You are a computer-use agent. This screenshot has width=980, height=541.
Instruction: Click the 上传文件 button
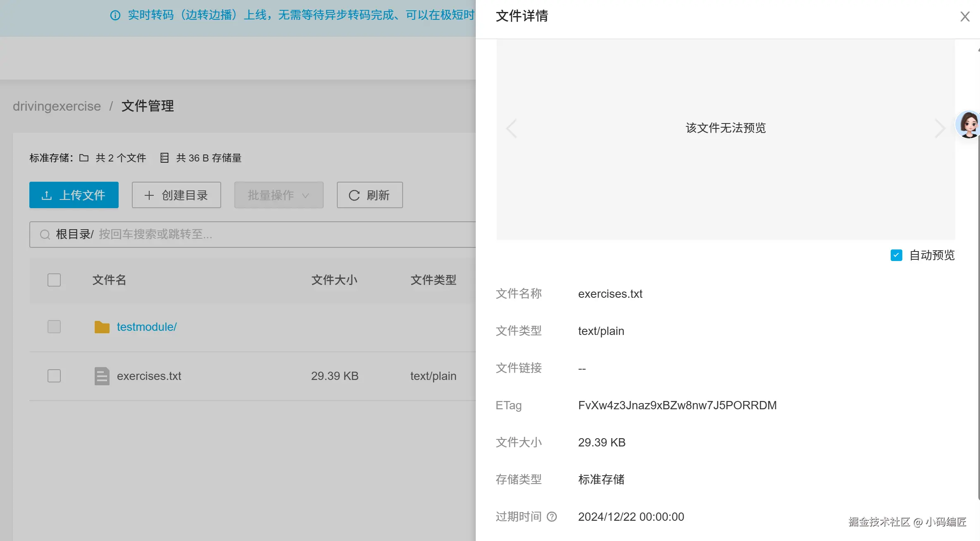coord(74,195)
